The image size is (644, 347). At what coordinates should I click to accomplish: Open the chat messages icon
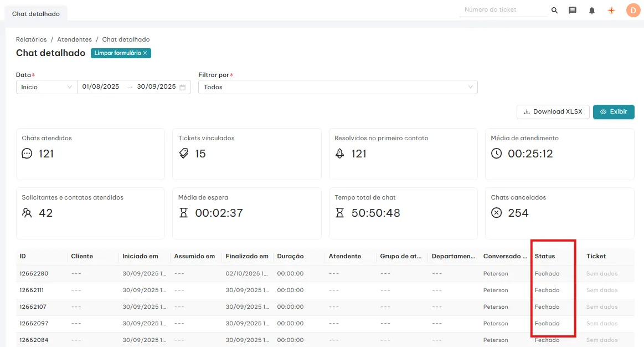[x=573, y=11]
